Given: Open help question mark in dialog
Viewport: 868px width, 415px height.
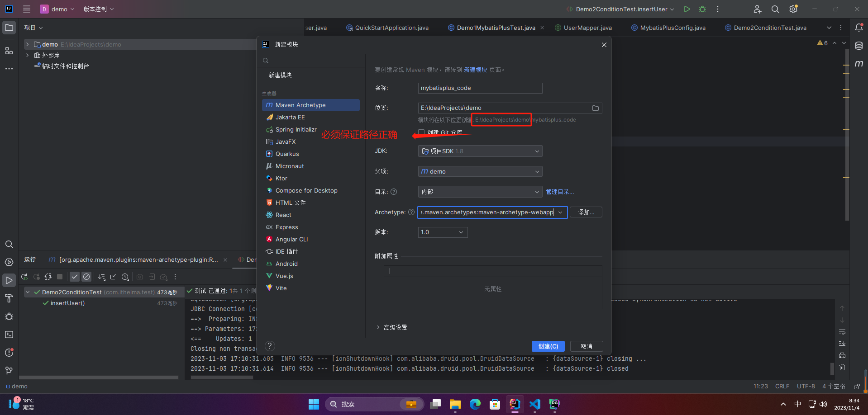Looking at the screenshot, I should (270, 346).
